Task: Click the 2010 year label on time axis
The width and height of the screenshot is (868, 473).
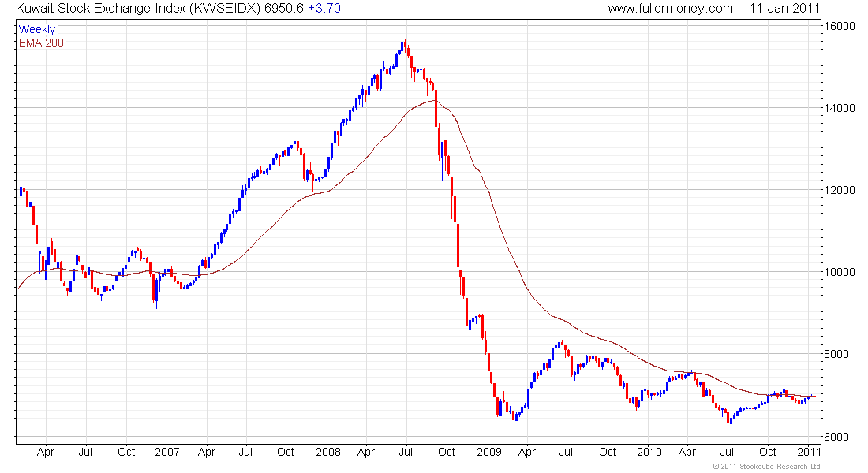Action: tap(649, 452)
